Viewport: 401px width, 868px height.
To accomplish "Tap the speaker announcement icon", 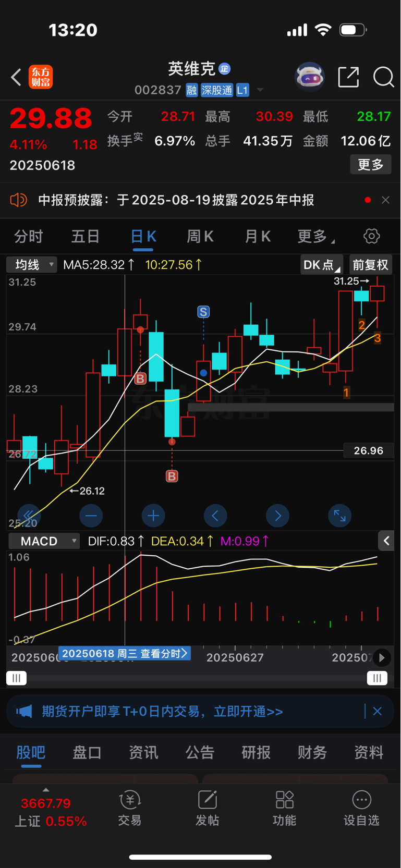I will coord(18,200).
